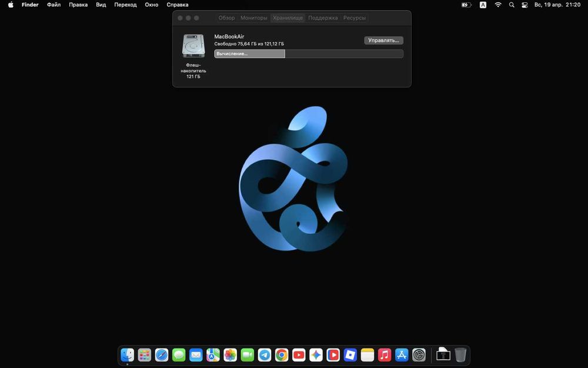Select the Хранилище tab

pos(288,18)
